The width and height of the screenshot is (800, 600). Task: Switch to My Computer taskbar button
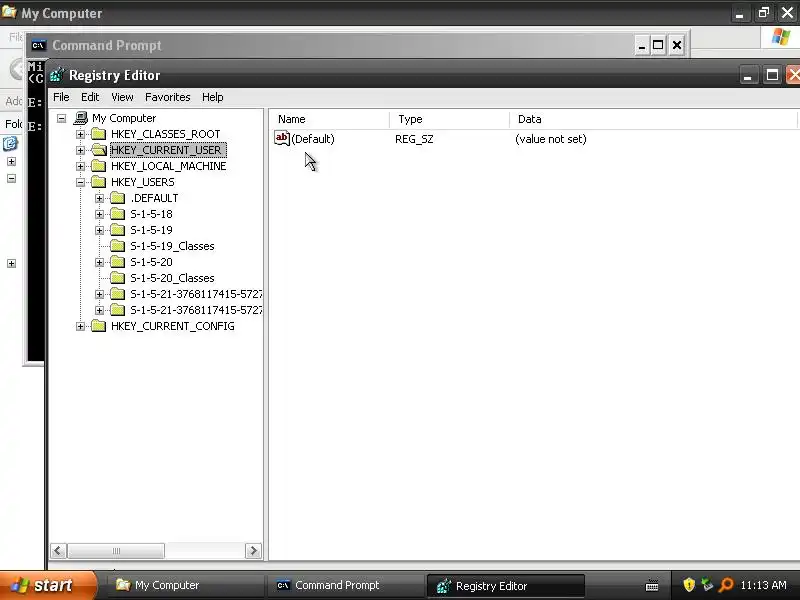pyautogui.click(x=185, y=585)
